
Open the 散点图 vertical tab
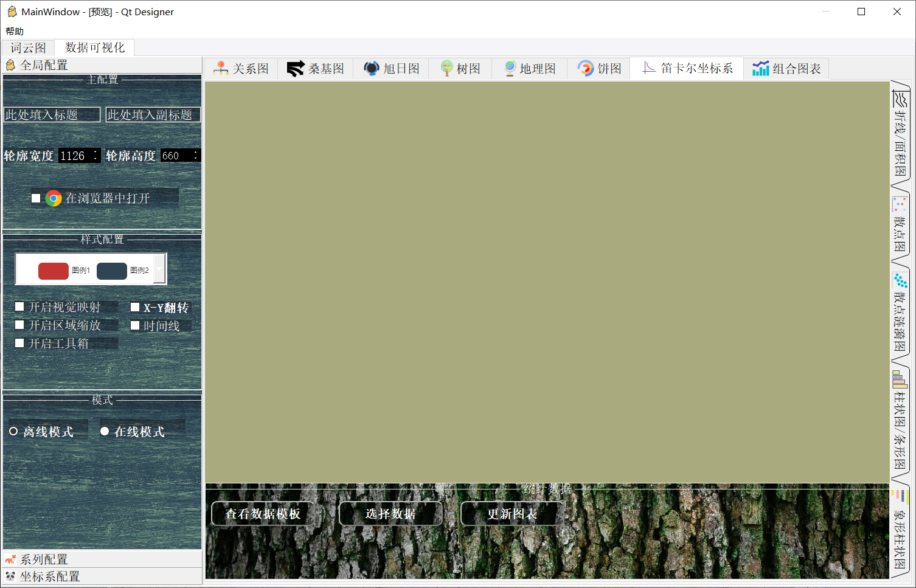click(x=900, y=223)
